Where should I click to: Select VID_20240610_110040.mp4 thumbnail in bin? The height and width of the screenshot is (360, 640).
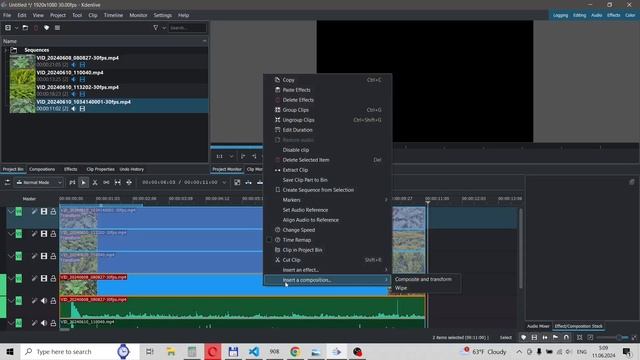click(x=22, y=76)
